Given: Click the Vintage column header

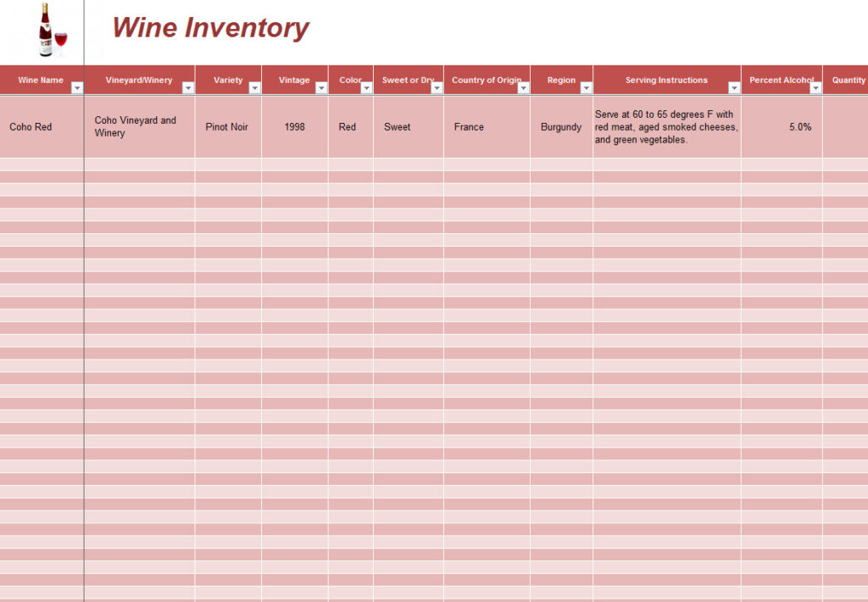Looking at the screenshot, I should (292, 79).
